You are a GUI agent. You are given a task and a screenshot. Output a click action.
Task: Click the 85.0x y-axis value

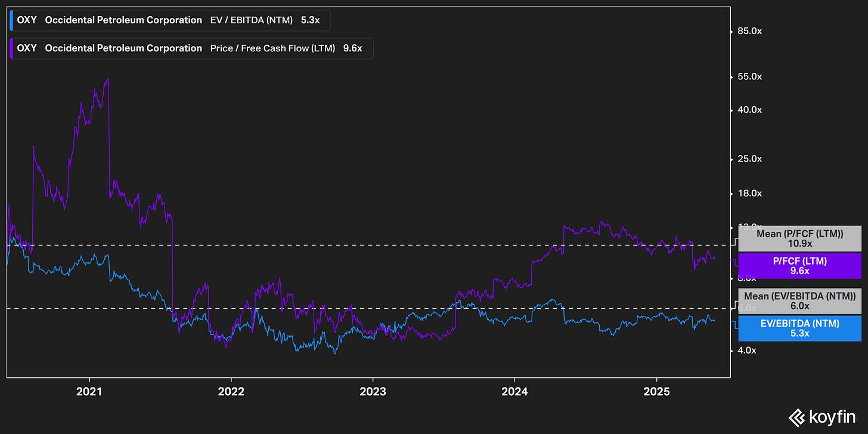click(749, 31)
